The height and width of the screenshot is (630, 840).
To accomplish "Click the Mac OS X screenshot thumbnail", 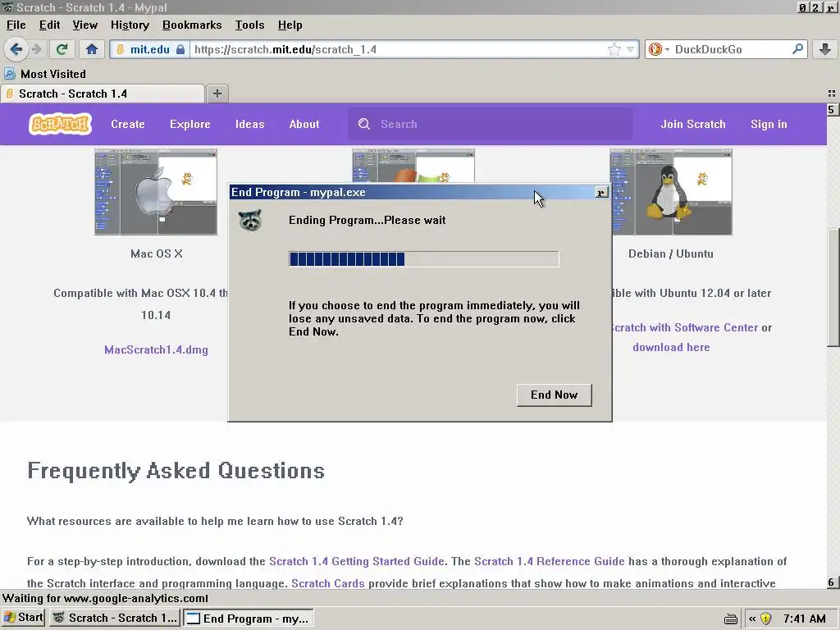I will (x=156, y=192).
